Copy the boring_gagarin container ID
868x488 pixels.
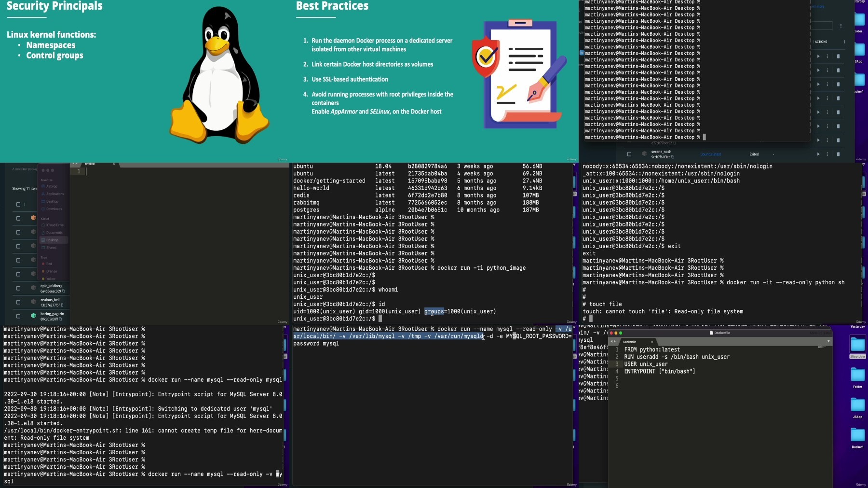pos(60,319)
